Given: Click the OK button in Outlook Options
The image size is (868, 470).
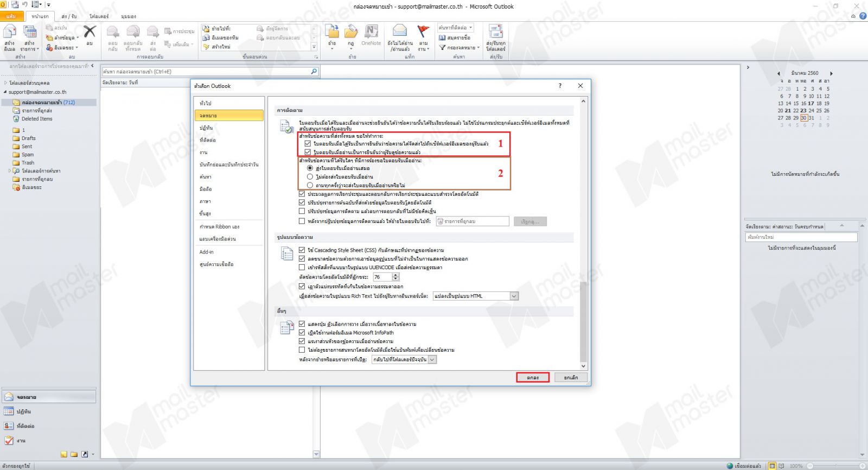Looking at the screenshot, I should [x=533, y=377].
